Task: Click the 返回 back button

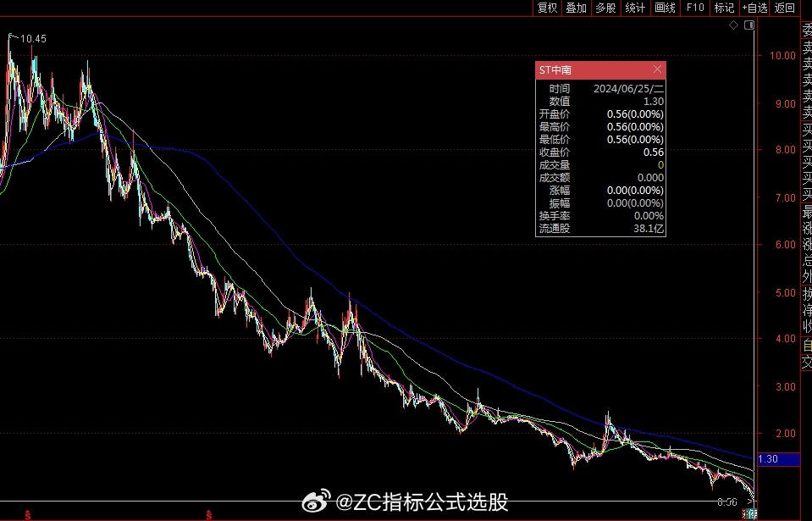Action: click(x=785, y=8)
